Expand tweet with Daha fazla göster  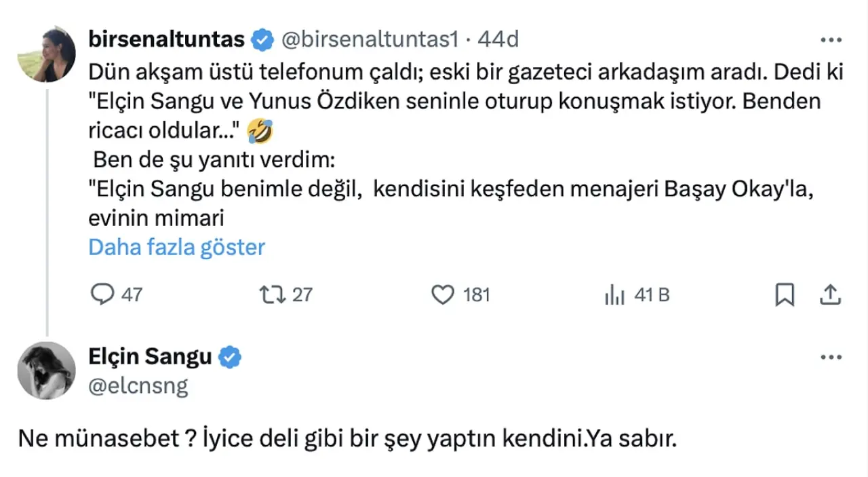tap(176, 247)
